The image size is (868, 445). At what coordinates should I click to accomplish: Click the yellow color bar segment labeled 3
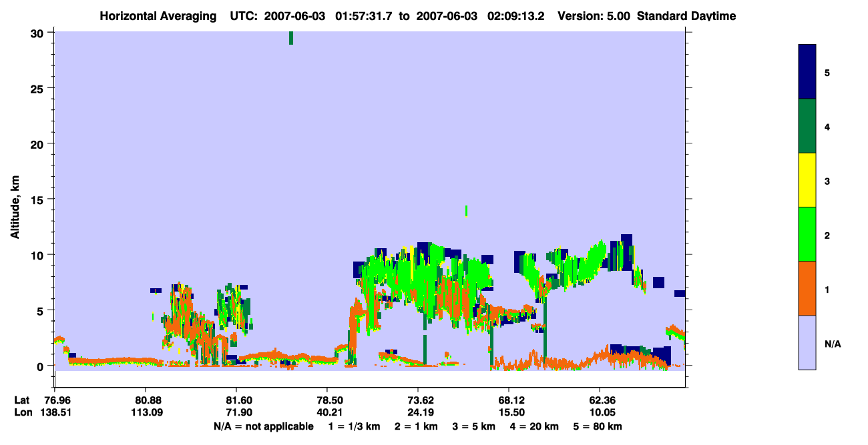[807, 180]
